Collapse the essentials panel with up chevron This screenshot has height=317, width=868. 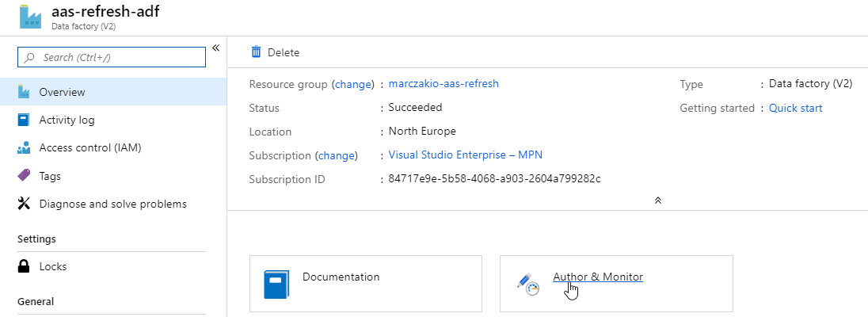(657, 200)
